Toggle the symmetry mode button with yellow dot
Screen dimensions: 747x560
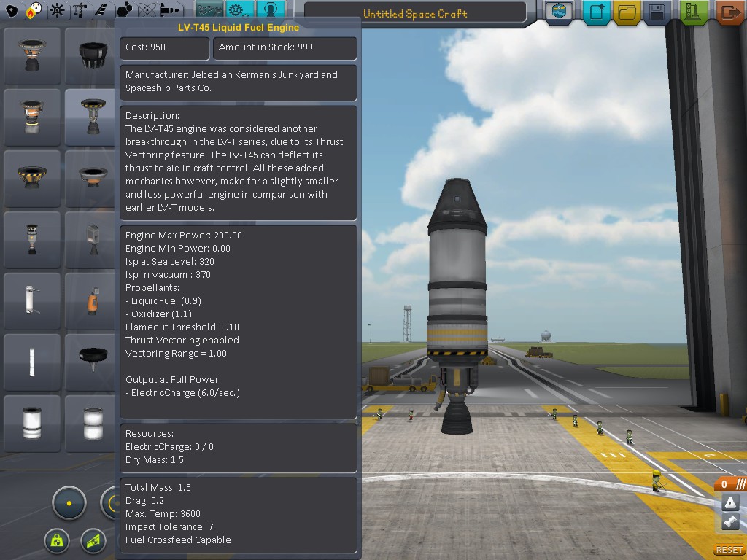pyautogui.click(x=69, y=503)
